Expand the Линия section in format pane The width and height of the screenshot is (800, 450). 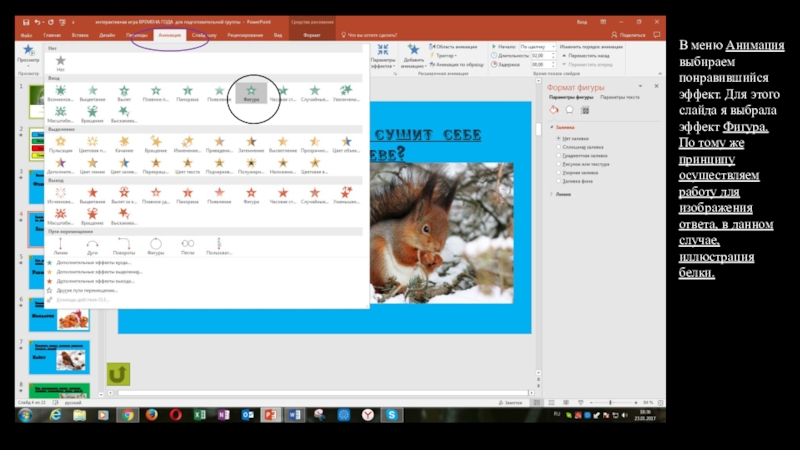coord(560,194)
